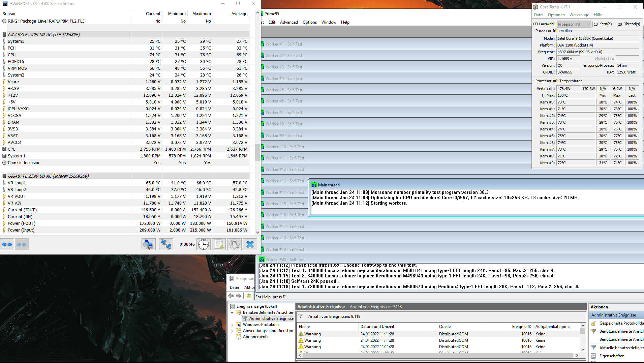This screenshot has height=363, width=644.
Task: Open the Prime95 Advanced menu
Action: point(289,22)
